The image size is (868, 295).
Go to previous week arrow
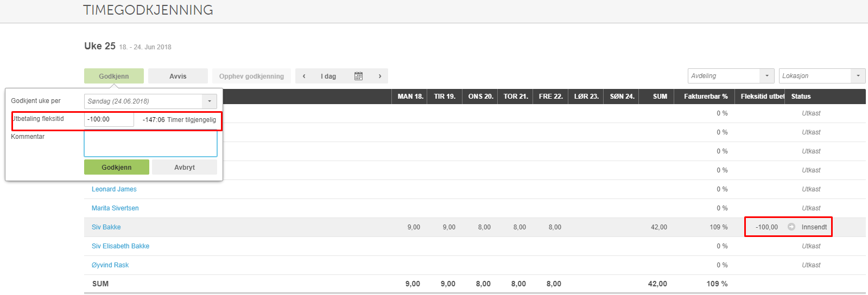pos(304,76)
